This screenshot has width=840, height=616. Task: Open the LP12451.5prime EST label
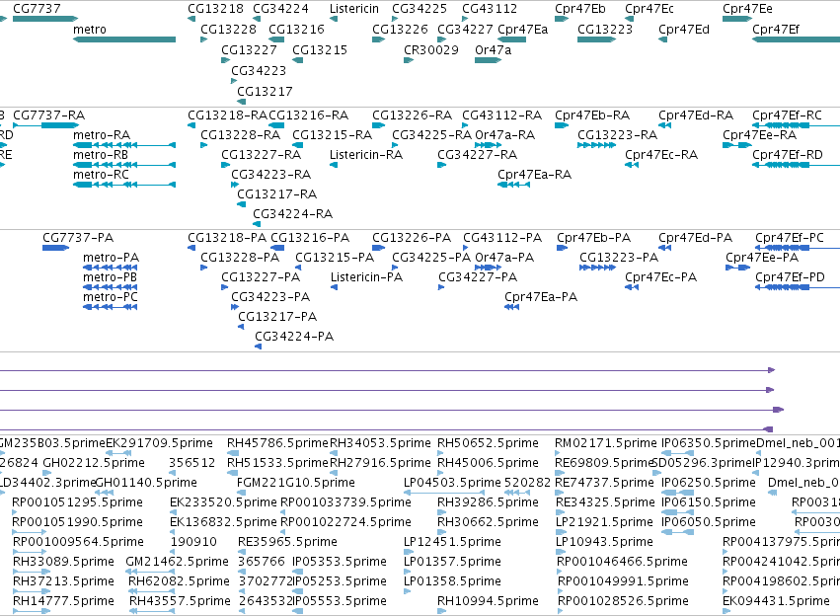click(453, 542)
